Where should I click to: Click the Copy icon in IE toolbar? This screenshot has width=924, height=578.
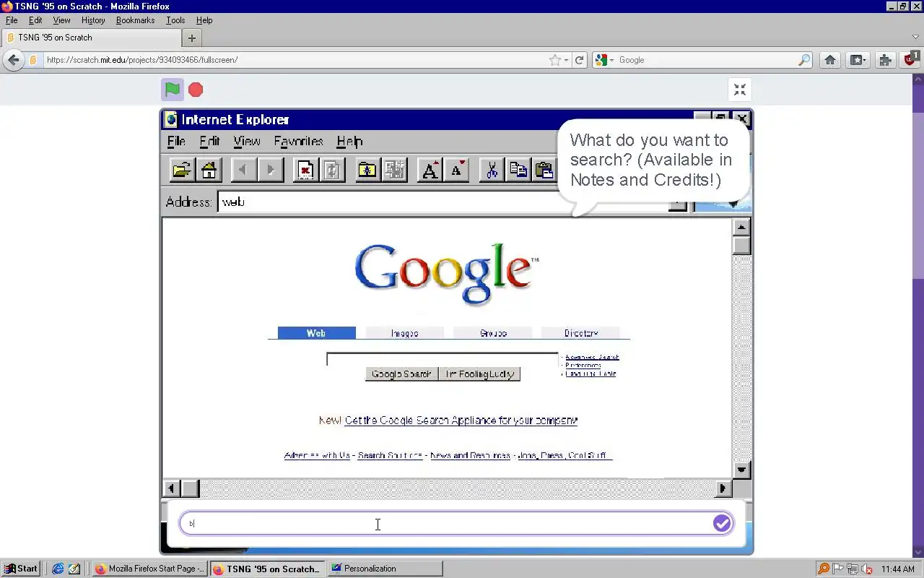pos(518,171)
